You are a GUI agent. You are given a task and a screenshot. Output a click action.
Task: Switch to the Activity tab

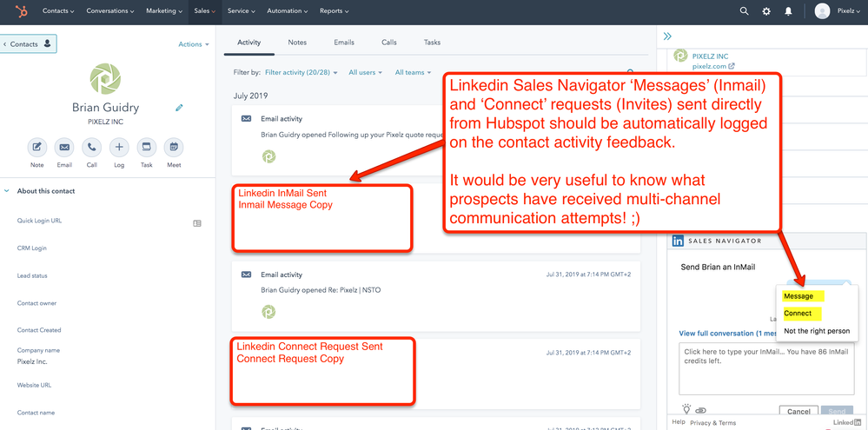click(249, 43)
